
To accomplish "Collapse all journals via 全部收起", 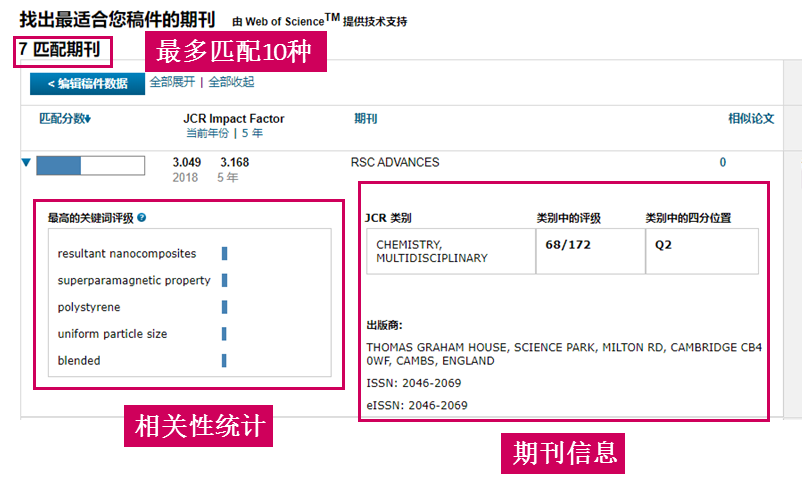I will click(231, 82).
